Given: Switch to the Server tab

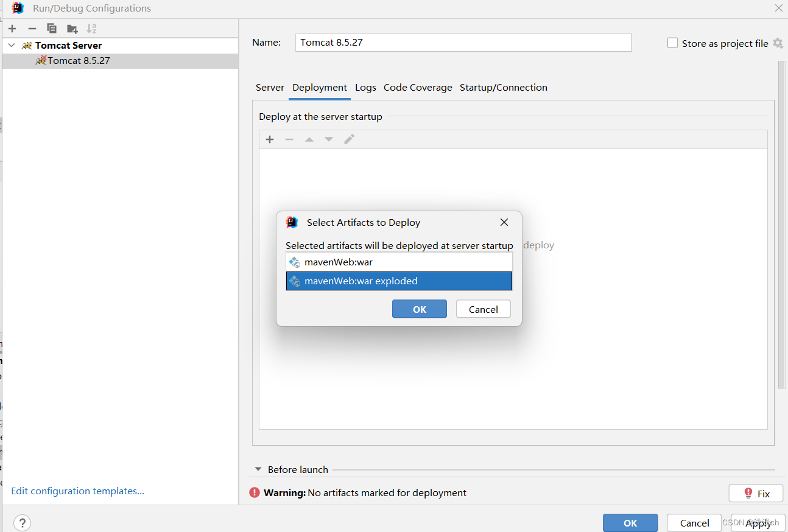Looking at the screenshot, I should coord(270,88).
